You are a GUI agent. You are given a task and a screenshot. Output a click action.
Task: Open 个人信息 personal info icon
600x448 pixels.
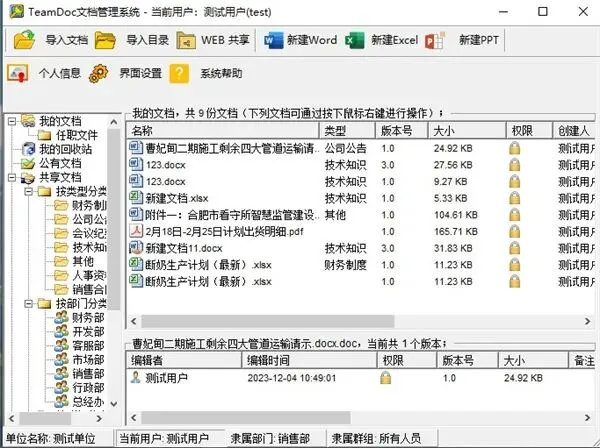point(18,73)
